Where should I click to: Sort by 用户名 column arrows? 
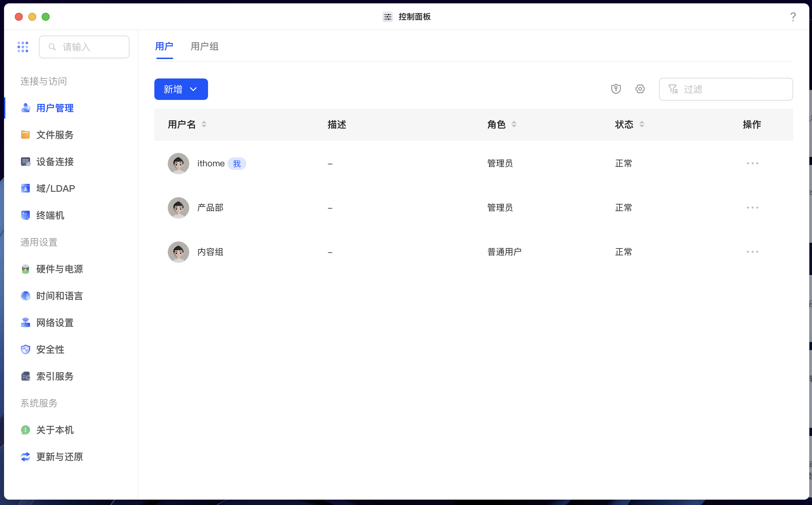[204, 124]
